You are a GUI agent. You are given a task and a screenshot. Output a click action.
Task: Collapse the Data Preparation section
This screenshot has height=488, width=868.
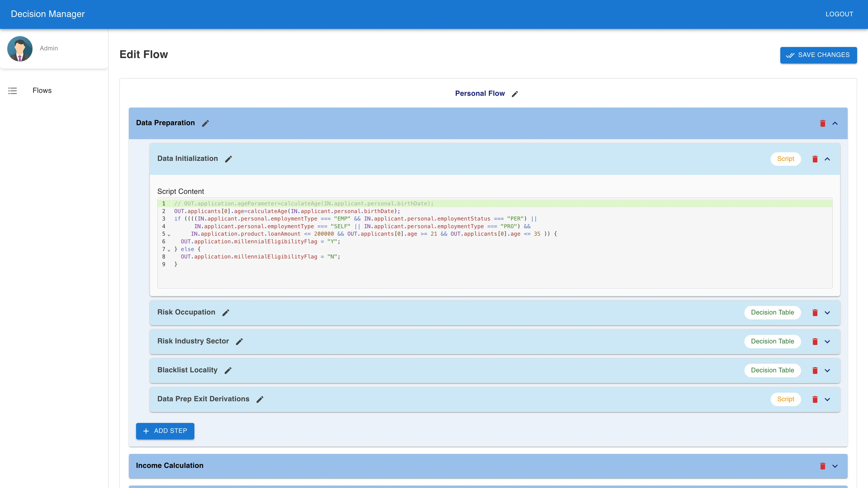pos(835,123)
